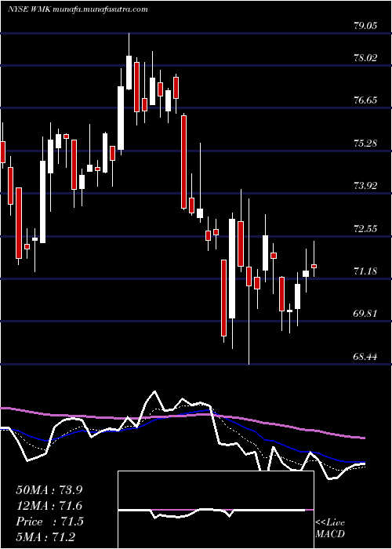Click the 78.02 price level label
This screenshot has height=549, width=392.
click(x=366, y=58)
